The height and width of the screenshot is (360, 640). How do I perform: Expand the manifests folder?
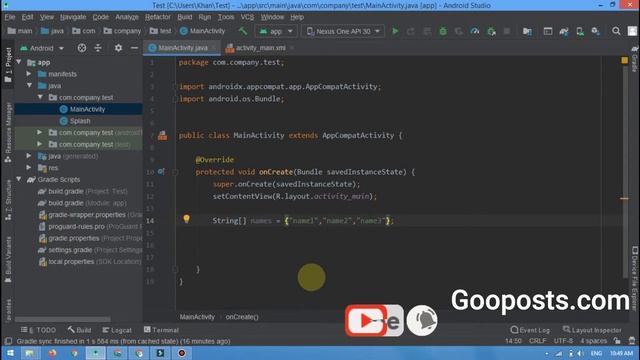pos(29,74)
